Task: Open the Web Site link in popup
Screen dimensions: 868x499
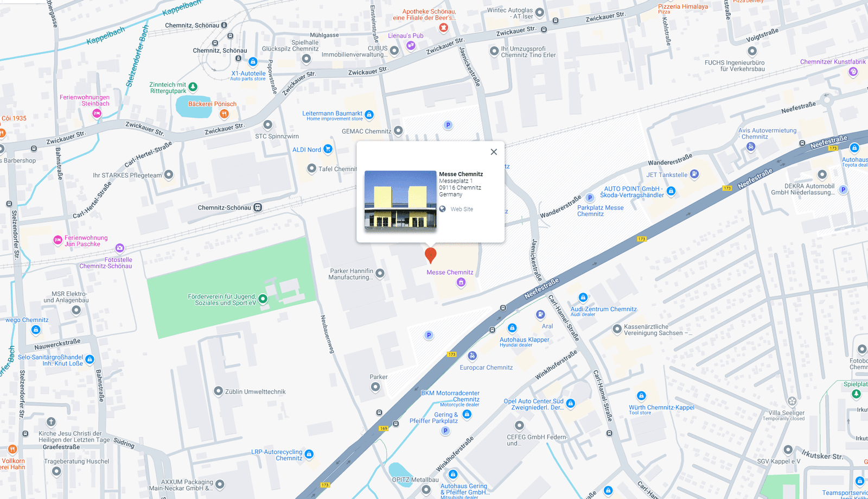Action: (x=462, y=209)
